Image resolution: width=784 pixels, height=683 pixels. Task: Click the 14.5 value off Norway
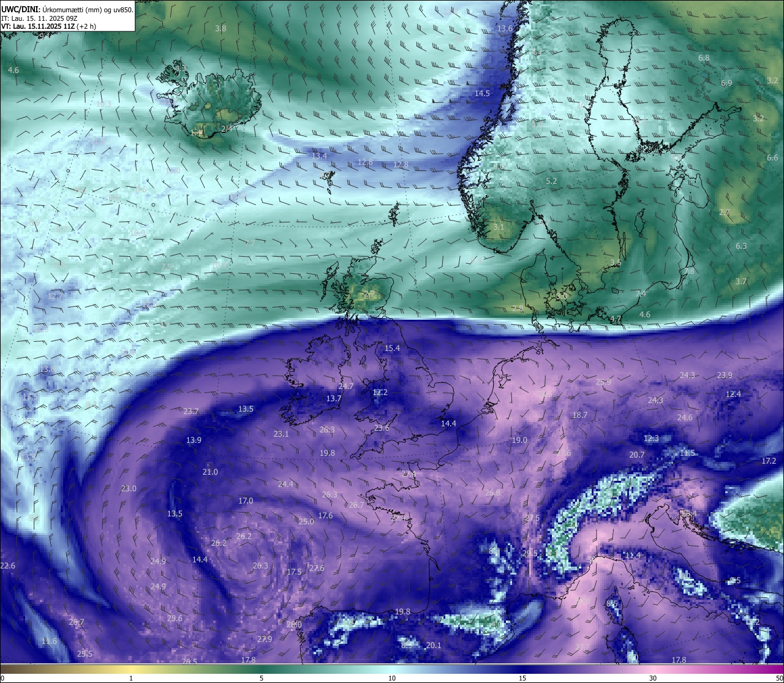point(483,93)
